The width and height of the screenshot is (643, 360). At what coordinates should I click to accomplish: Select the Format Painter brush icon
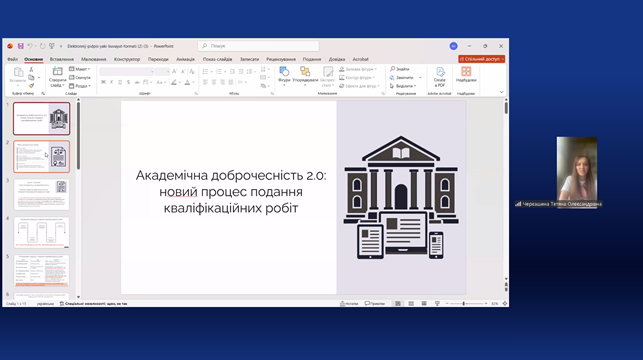[x=31, y=86]
